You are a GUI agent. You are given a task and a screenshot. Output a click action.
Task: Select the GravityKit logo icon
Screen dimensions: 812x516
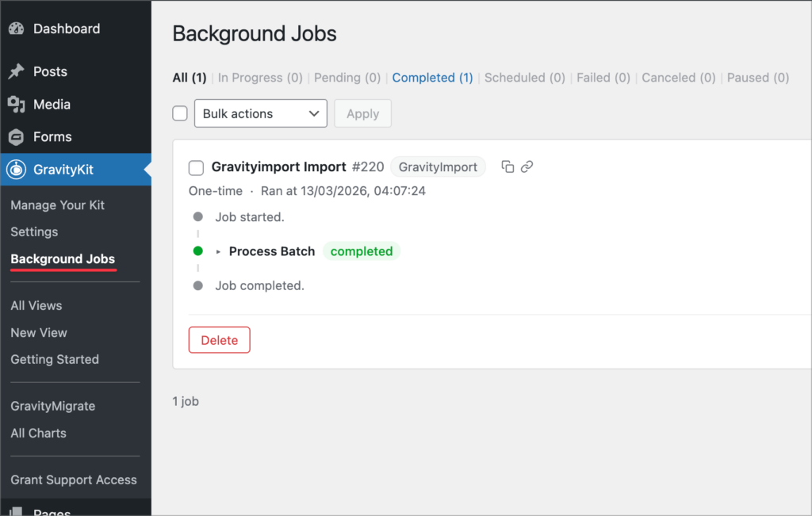coord(17,169)
